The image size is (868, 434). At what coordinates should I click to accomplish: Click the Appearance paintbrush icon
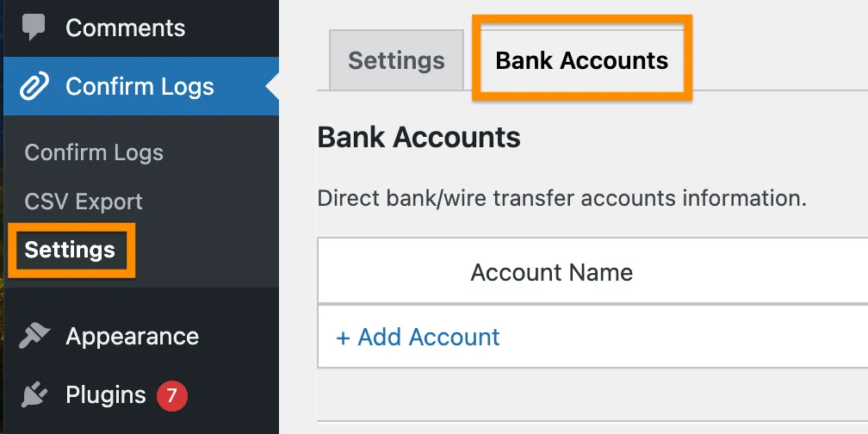34,336
